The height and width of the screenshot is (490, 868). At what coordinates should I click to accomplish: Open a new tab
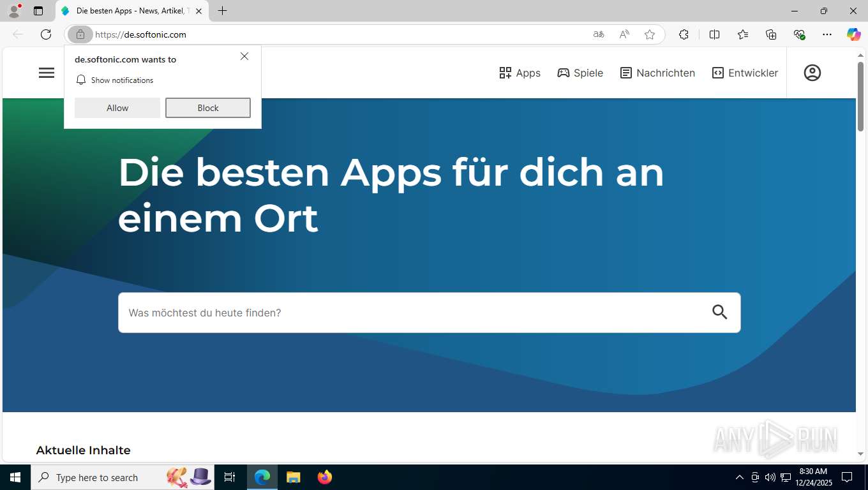tap(222, 11)
